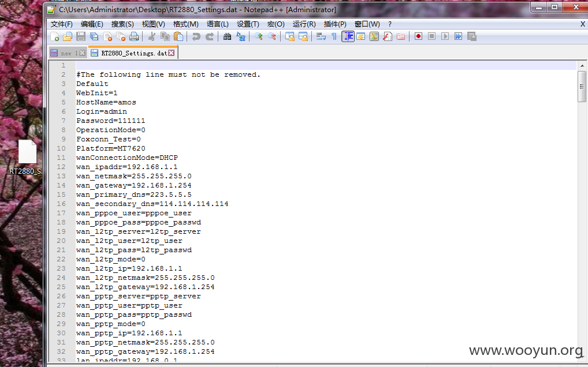The width and height of the screenshot is (588, 367).
Task: Switch to the new 1 tab
Action: (x=68, y=53)
